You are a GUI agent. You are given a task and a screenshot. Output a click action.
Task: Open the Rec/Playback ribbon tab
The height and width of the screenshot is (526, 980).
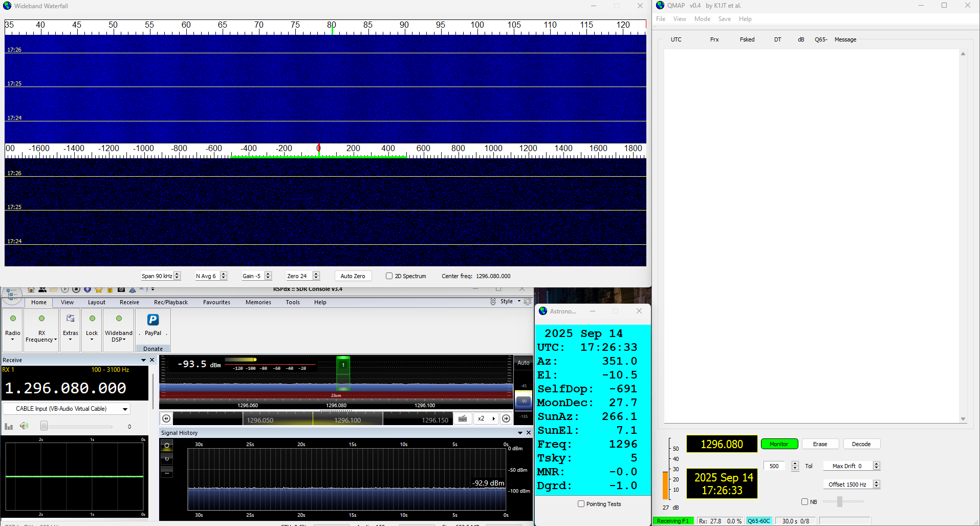[170, 302]
